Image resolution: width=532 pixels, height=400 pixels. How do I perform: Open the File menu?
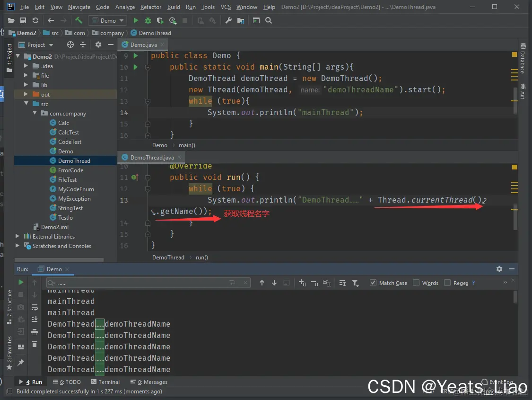[x=25, y=7]
